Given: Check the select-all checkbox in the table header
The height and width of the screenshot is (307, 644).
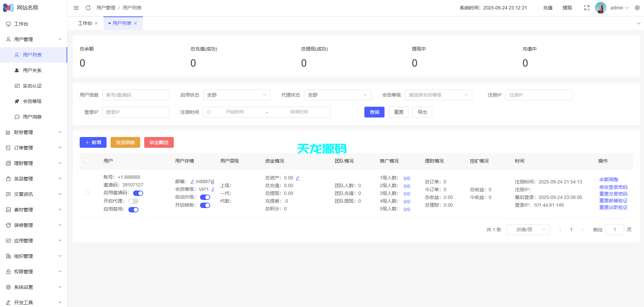Looking at the screenshot, I should pyautogui.click(x=86, y=160).
